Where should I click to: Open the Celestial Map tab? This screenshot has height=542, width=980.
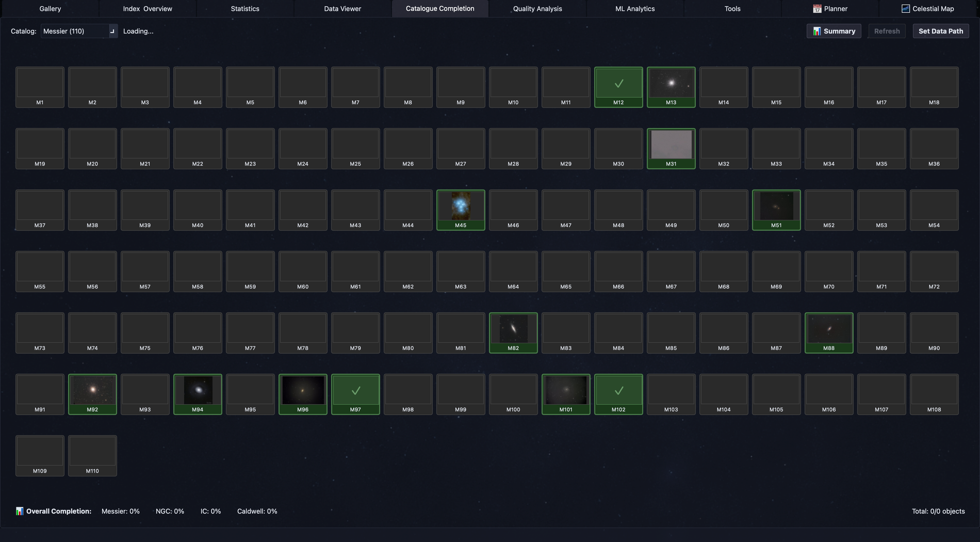coord(927,8)
